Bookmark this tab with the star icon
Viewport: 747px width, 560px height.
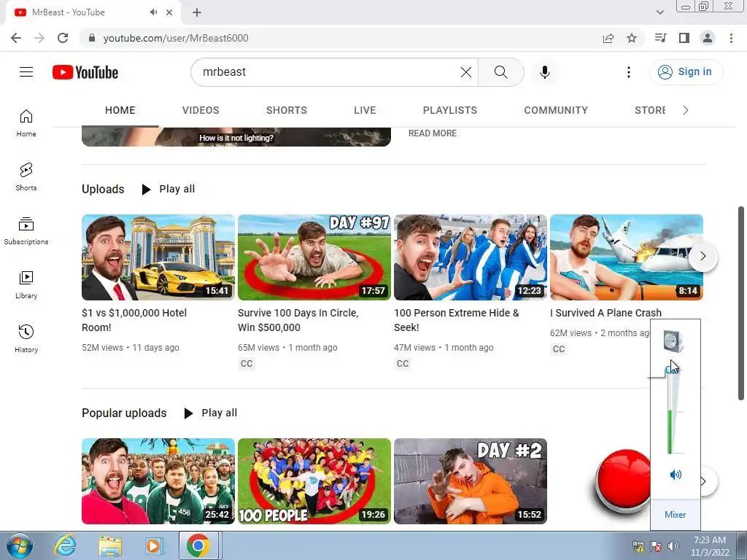632,38
